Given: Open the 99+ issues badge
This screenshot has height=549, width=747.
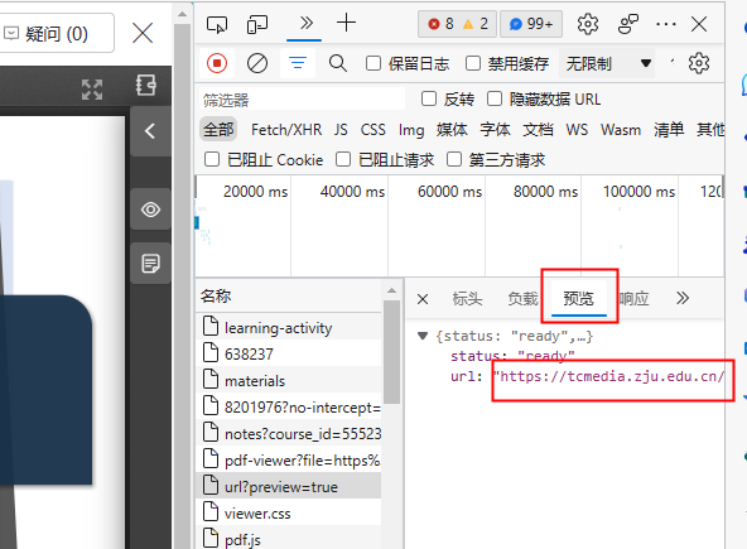Looking at the screenshot, I should point(531,24).
